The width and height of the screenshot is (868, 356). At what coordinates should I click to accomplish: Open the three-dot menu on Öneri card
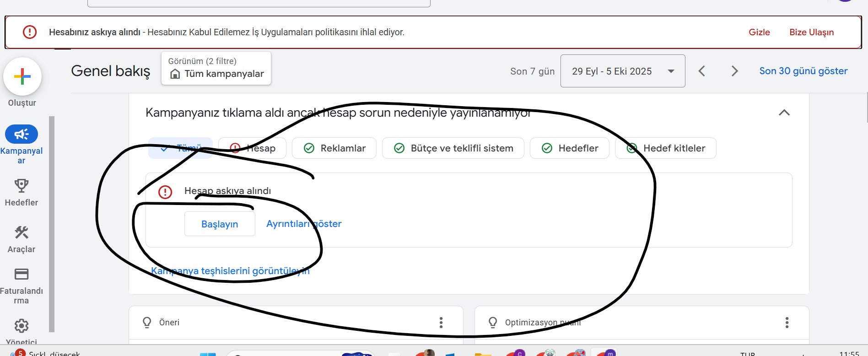[441, 323]
